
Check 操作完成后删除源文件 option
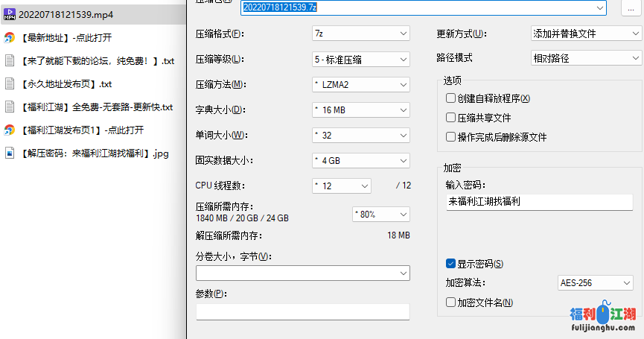(450, 137)
